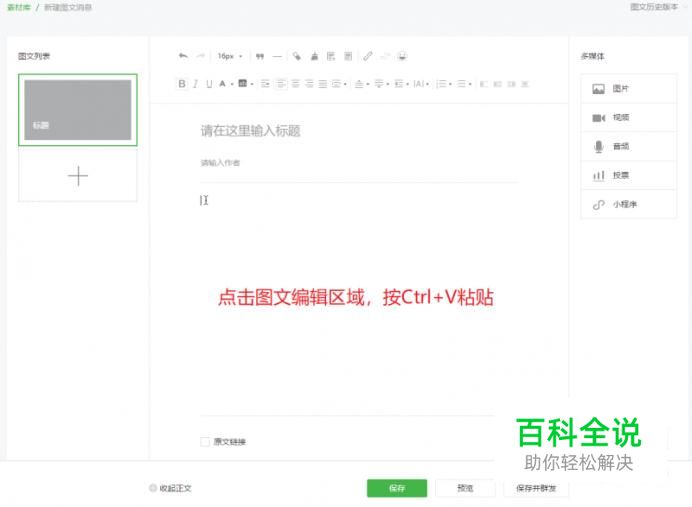The image size is (692, 507).
Task: Collapse body with 收起正文 toggle
Action: (x=170, y=488)
